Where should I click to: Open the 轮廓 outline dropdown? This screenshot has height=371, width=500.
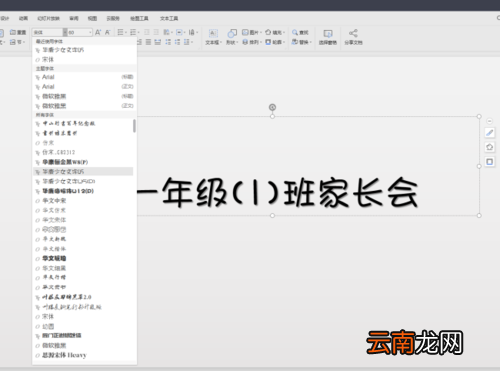[x=275, y=42]
